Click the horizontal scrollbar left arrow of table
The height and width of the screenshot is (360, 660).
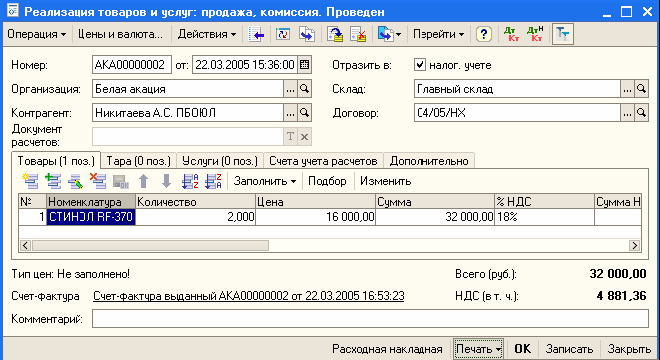tap(25, 245)
